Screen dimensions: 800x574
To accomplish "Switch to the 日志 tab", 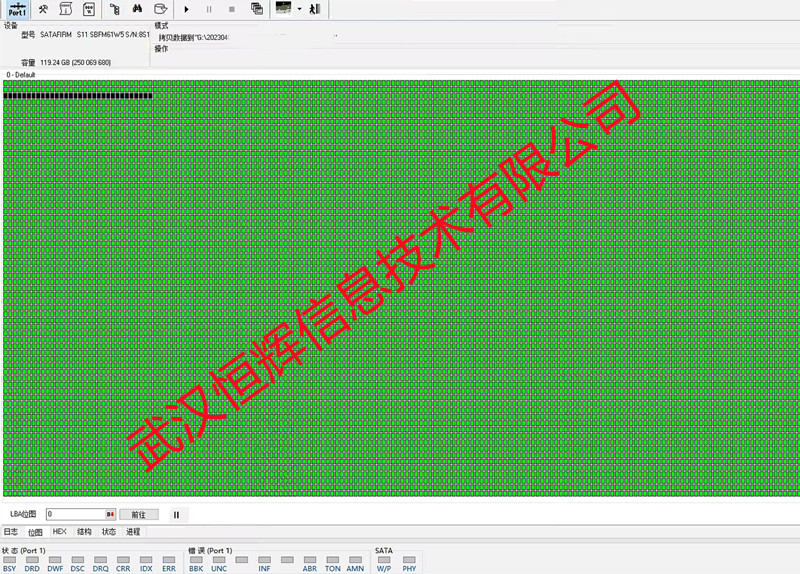I will [11, 532].
